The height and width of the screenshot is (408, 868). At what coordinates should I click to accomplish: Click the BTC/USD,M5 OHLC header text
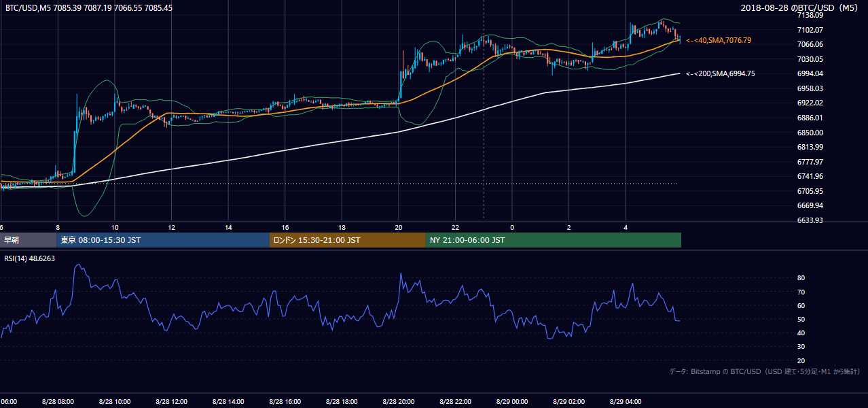click(89, 8)
